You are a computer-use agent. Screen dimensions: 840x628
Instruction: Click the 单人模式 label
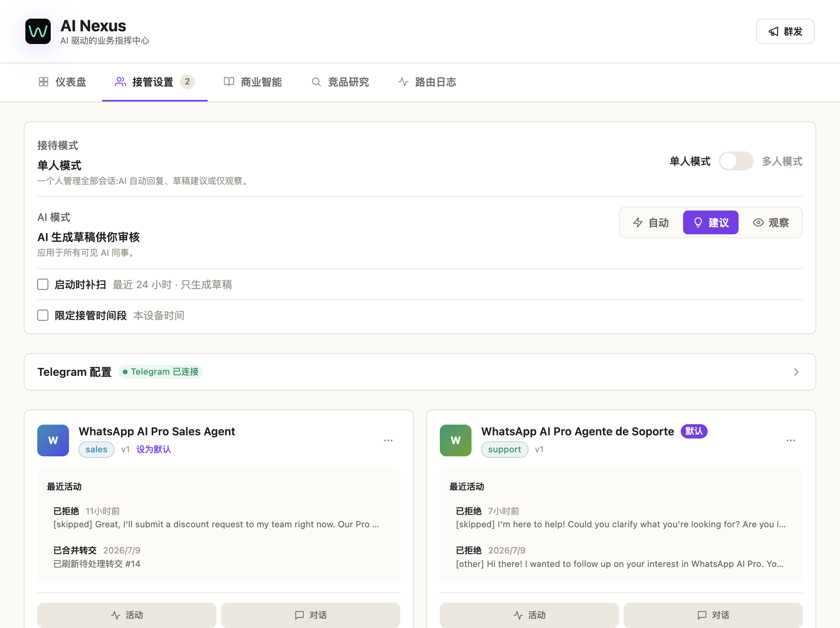690,161
